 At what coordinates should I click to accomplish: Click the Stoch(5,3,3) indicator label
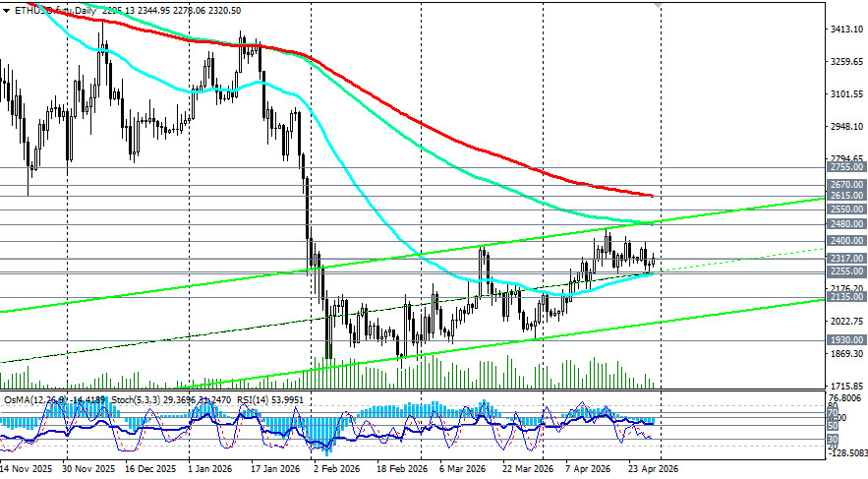137,399
